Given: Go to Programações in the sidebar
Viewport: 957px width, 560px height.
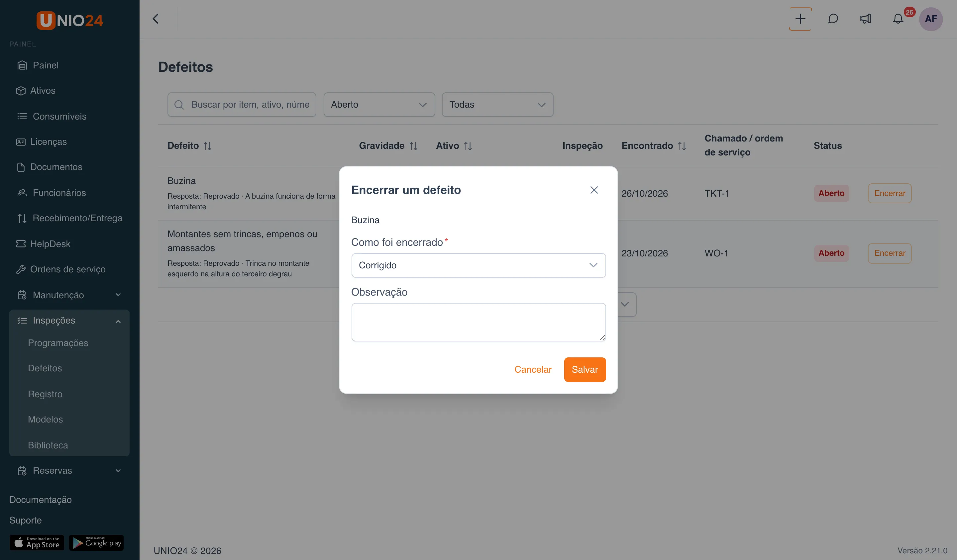Looking at the screenshot, I should (x=58, y=343).
